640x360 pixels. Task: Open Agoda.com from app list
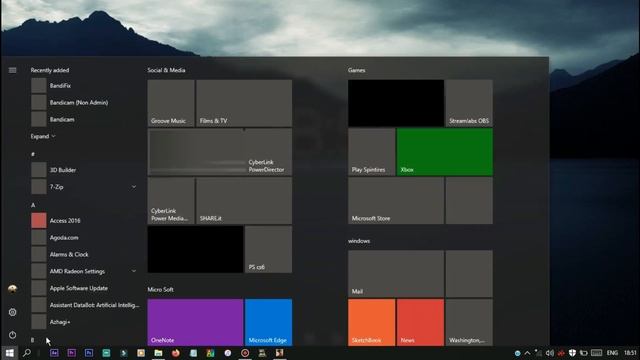[x=85, y=237]
